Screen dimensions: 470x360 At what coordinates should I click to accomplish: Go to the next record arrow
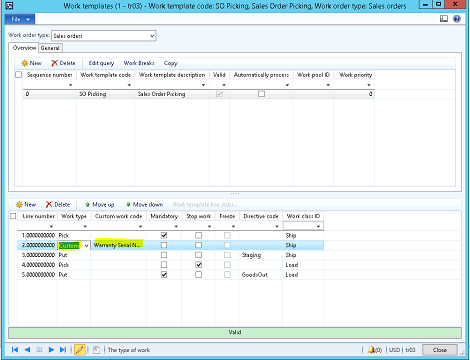tap(51, 350)
